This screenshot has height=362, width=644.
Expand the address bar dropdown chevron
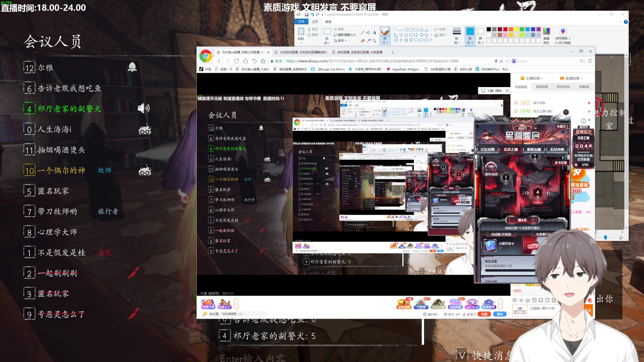pos(507,61)
